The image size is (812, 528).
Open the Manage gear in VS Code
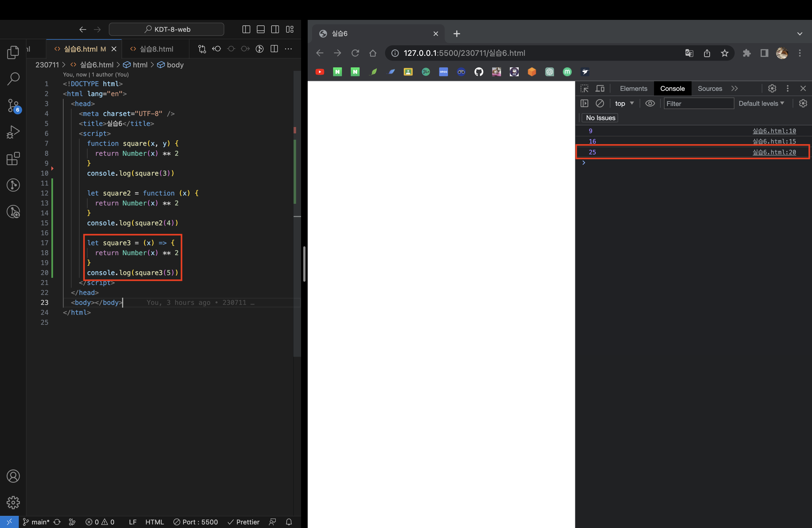pos(13,502)
